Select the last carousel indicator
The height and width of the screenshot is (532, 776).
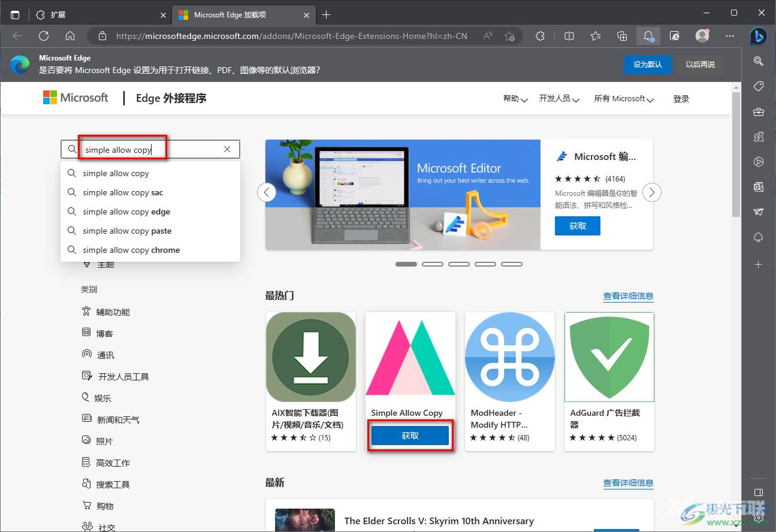pyautogui.click(x=512, y=264)
